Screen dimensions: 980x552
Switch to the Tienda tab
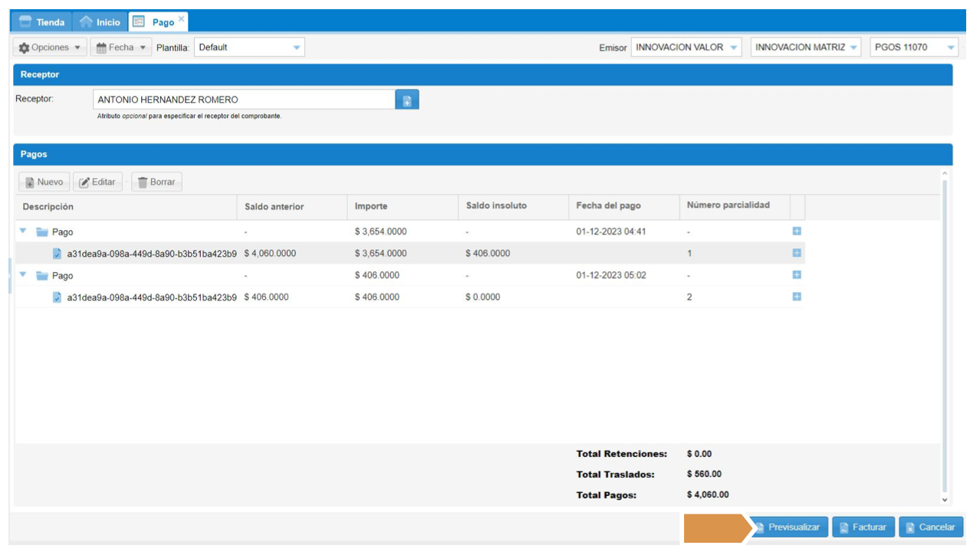(42, 22)
